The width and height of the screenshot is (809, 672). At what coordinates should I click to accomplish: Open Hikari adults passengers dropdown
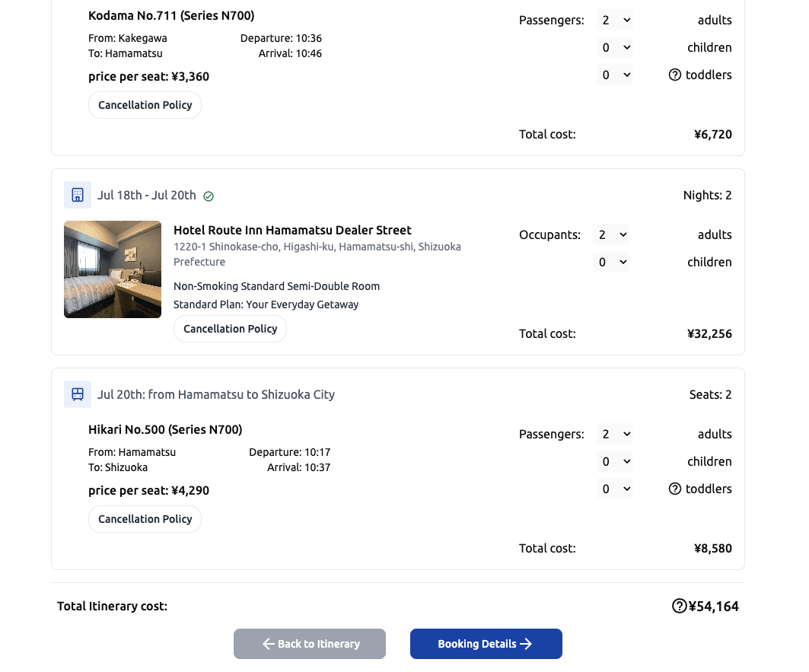(615, 435)
